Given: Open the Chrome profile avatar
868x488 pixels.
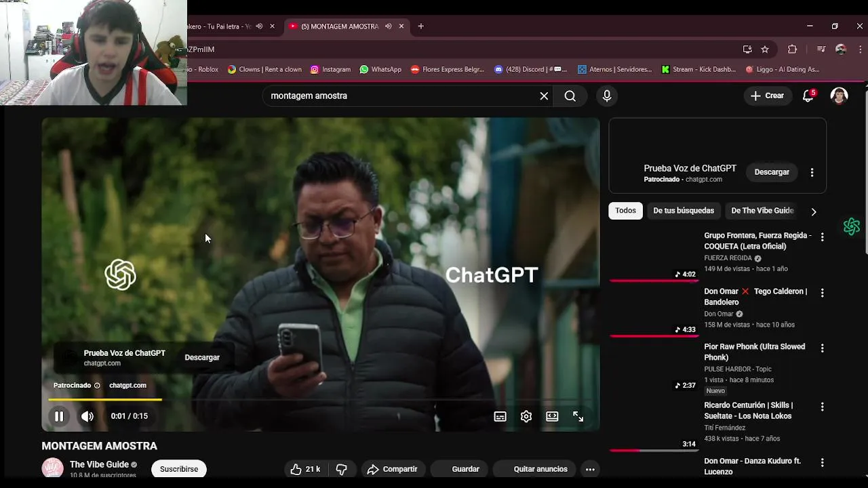Looking at the screenshot, I should [x=841, y=49].
